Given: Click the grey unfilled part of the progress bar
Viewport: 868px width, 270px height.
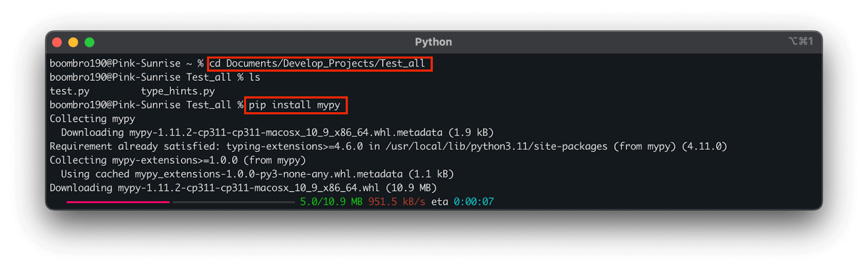Looking at the screenshot, I should [x=233, y=202].
